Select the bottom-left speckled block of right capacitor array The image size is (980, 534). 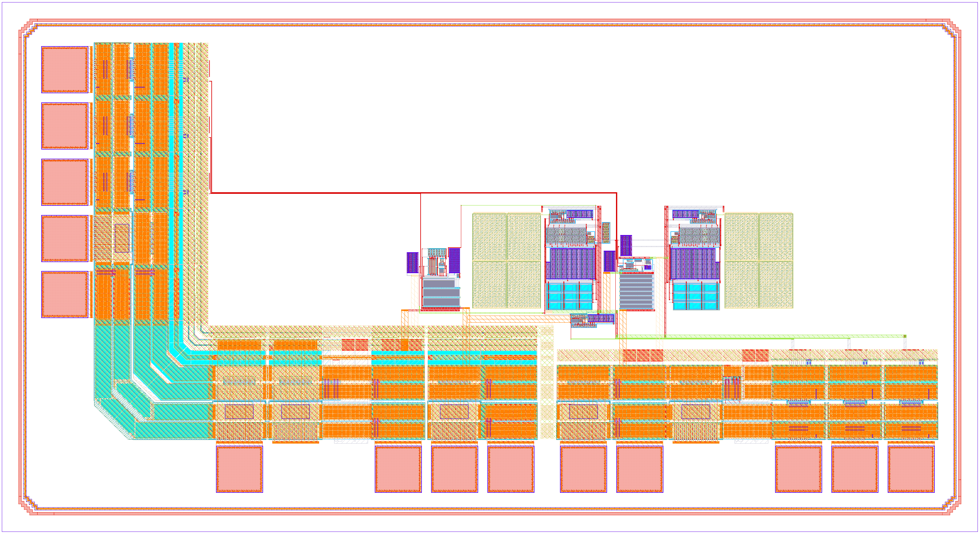point(742,285)
